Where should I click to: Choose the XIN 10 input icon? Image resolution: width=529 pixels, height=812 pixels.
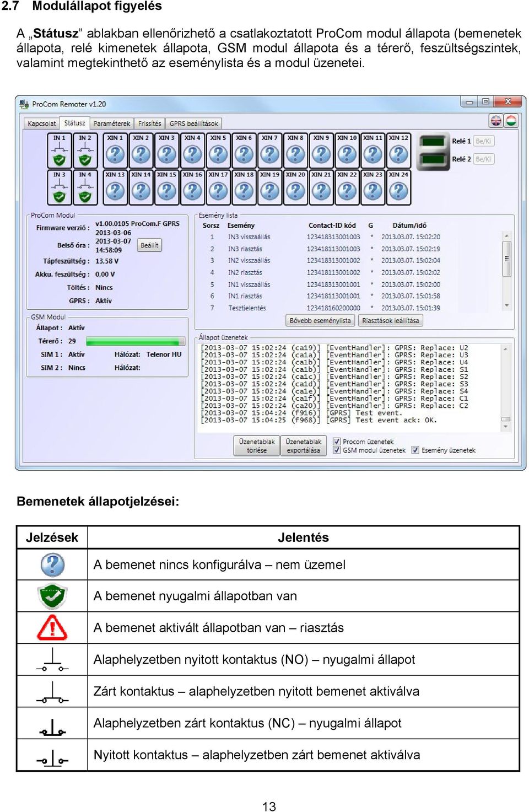pos(347,150)
